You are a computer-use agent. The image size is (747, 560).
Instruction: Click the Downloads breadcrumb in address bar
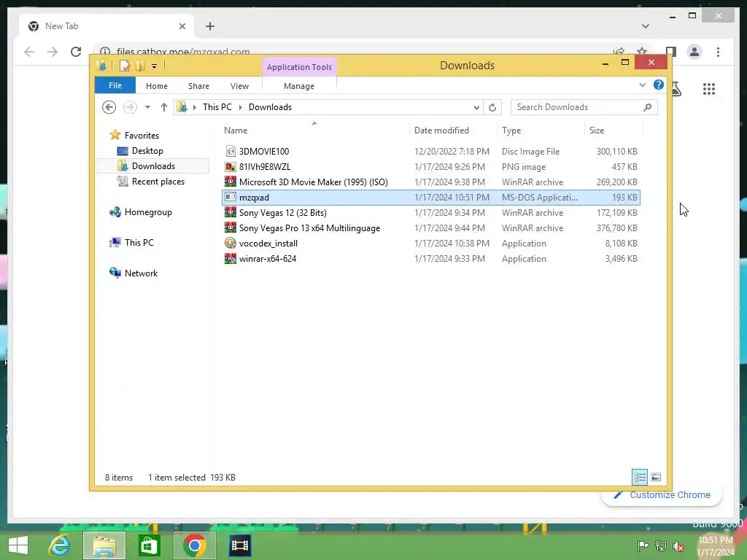pos(270,107)
